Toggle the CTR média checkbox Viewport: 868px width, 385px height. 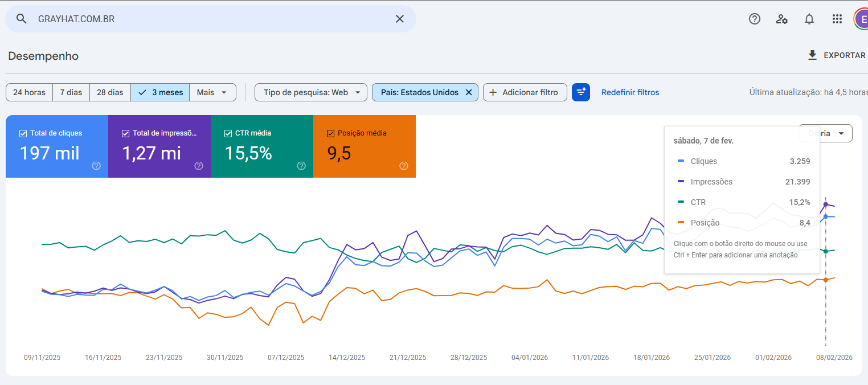pyautogui.click(x=228, y=133)
